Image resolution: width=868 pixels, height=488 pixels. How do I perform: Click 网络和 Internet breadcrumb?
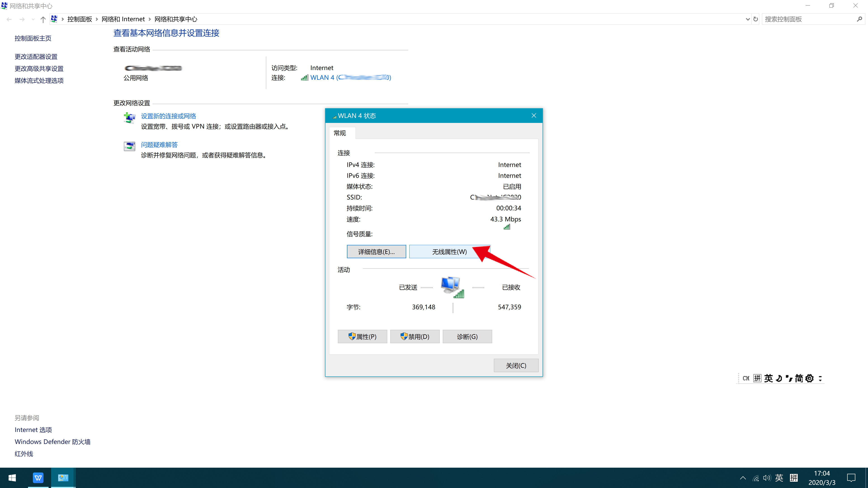click(123, 19)
